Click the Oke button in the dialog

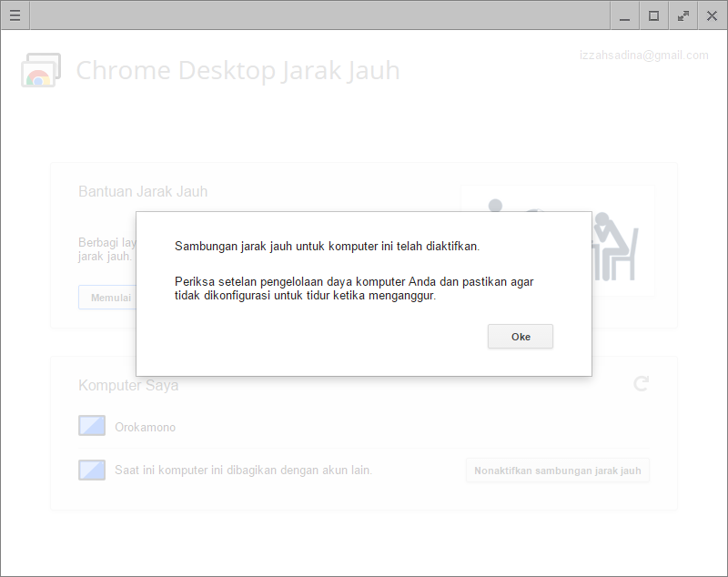(520, 337)
